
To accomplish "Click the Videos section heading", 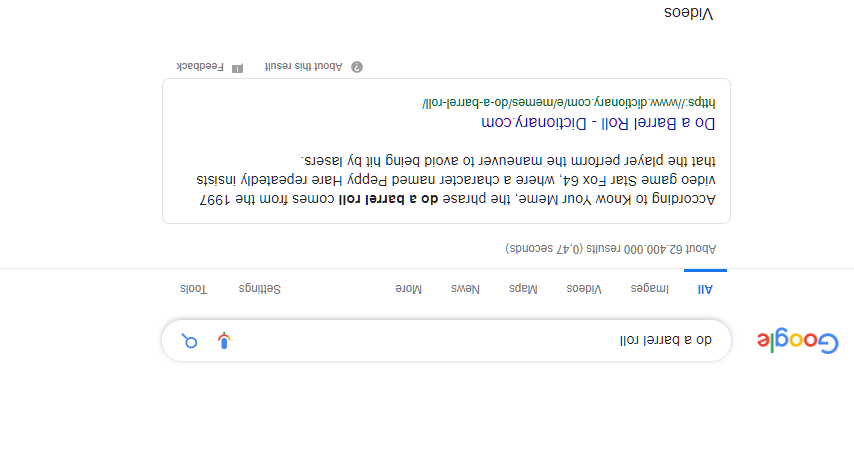I will (689, 13).
